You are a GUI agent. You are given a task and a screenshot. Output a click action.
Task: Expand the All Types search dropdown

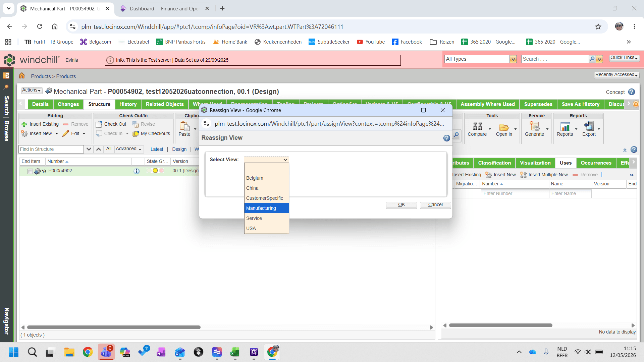pos(513,59)
